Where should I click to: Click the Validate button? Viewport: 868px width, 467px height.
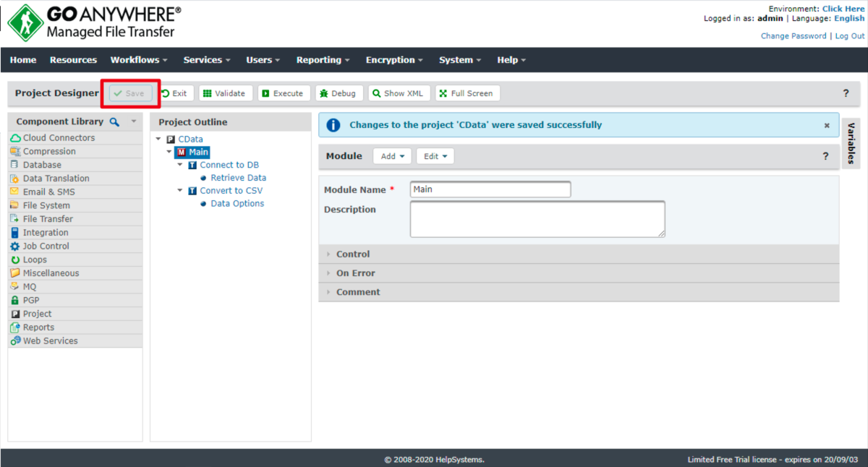[226, 93]
